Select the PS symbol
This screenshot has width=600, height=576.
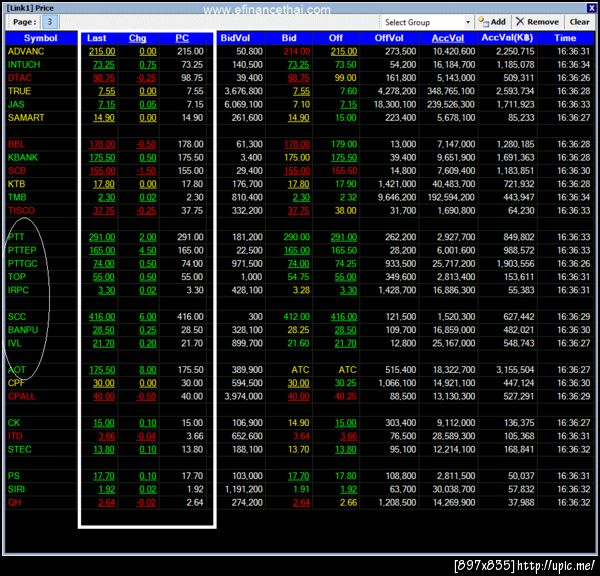pyautogui.click(x=14, y=476)
